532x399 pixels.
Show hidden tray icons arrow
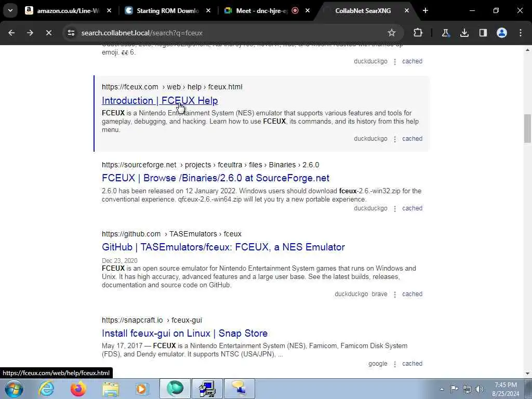pyautogui.click(x=442, y=389)
